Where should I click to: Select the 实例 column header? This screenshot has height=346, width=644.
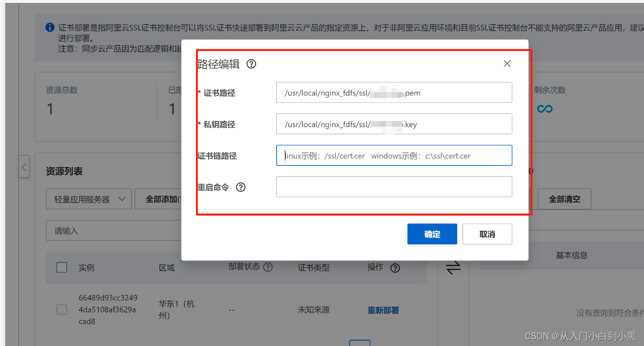click(x=86, y=268)
